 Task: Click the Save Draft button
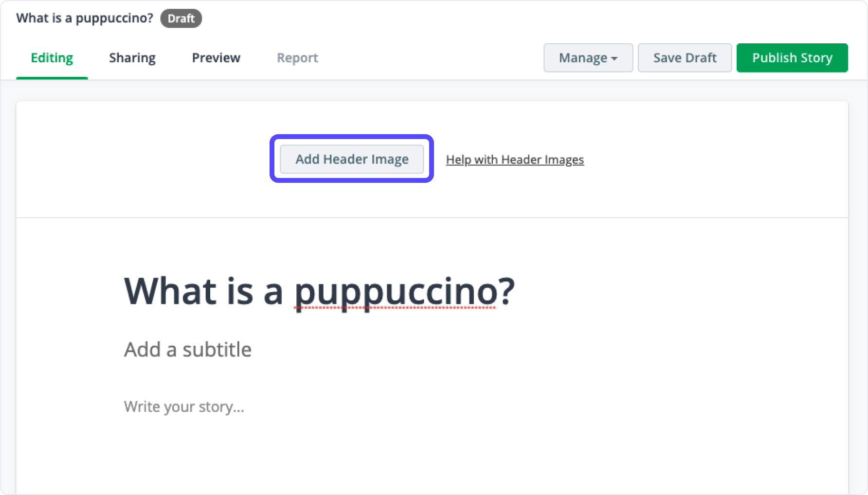point(685,58)
